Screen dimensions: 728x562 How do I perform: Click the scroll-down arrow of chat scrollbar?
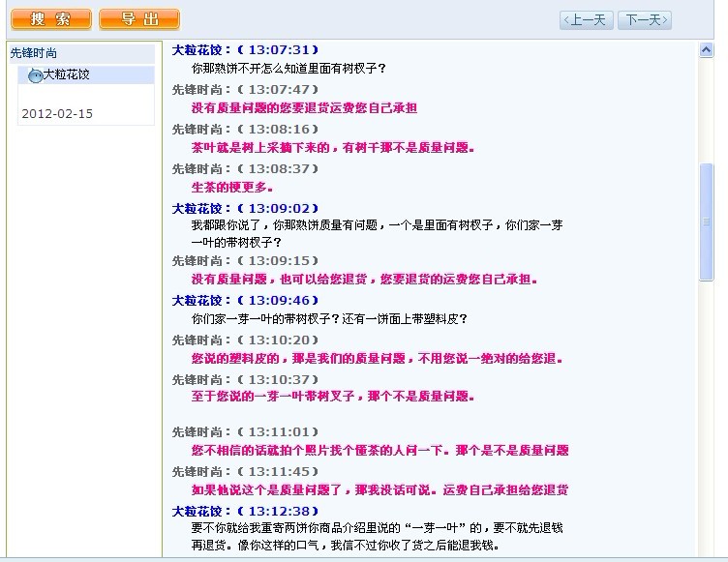707,553
